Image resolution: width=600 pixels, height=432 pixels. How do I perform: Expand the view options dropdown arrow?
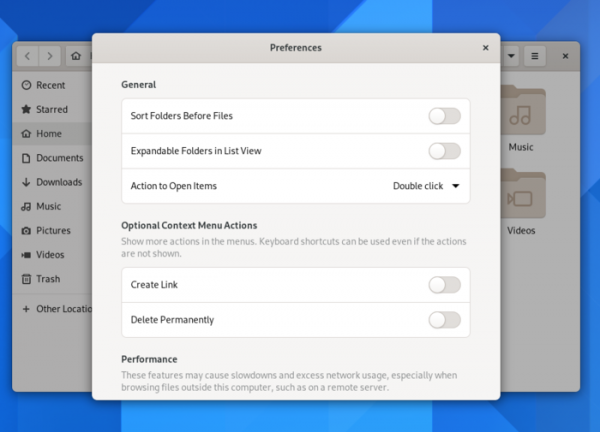pos(511,56)
